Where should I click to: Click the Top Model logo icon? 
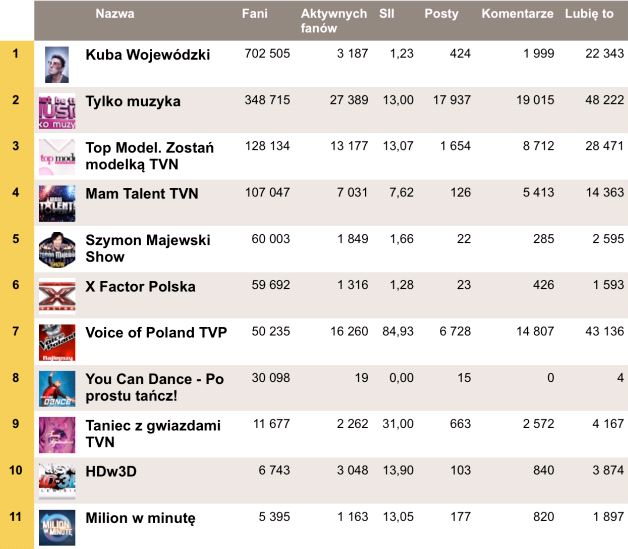[56, 156]
